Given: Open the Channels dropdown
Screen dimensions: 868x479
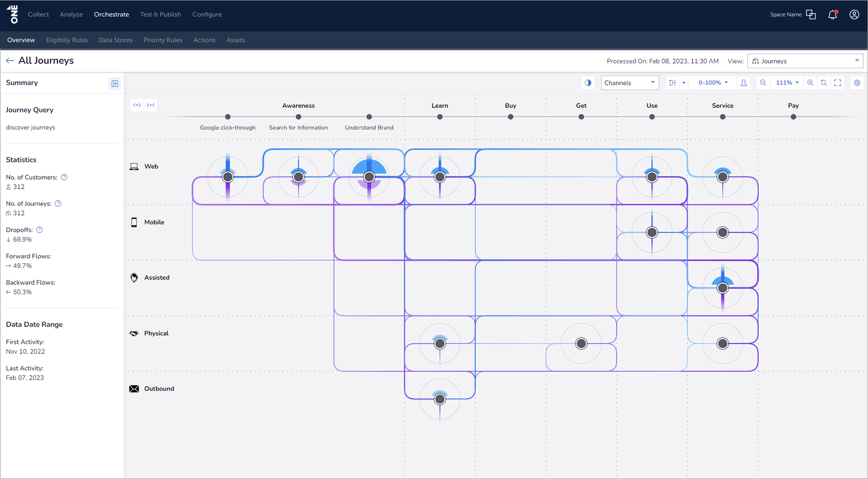Looking at the screenshot, I should coord(629,83).
